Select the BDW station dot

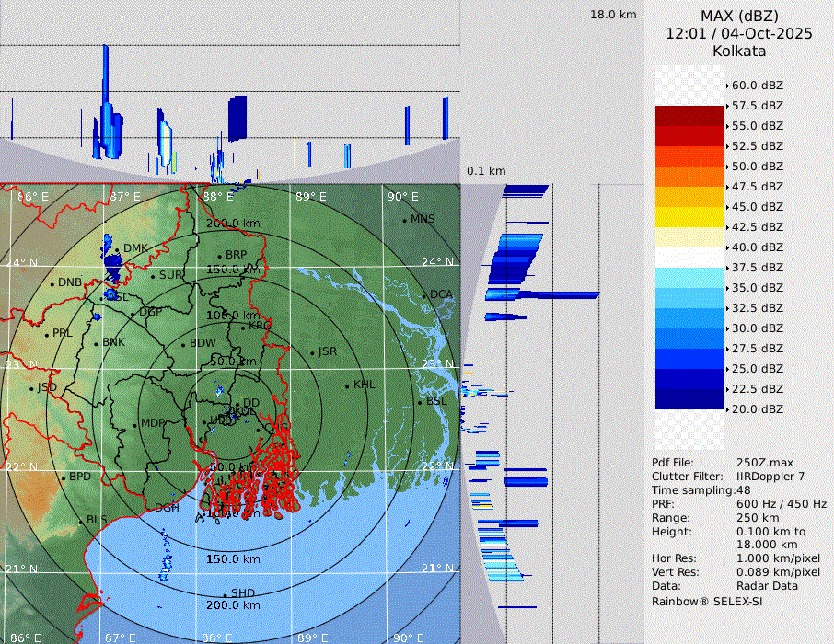[x=183, y=344]
